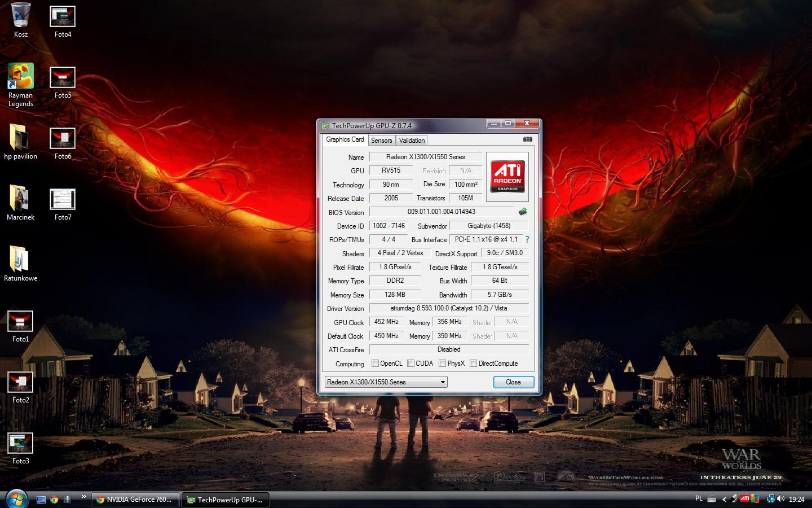Click the GPU Clock value 452 MHz

(386, 322)
